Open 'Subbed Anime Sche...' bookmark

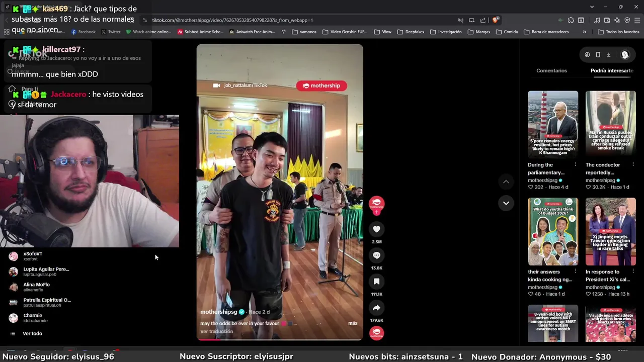click(200, 32)
